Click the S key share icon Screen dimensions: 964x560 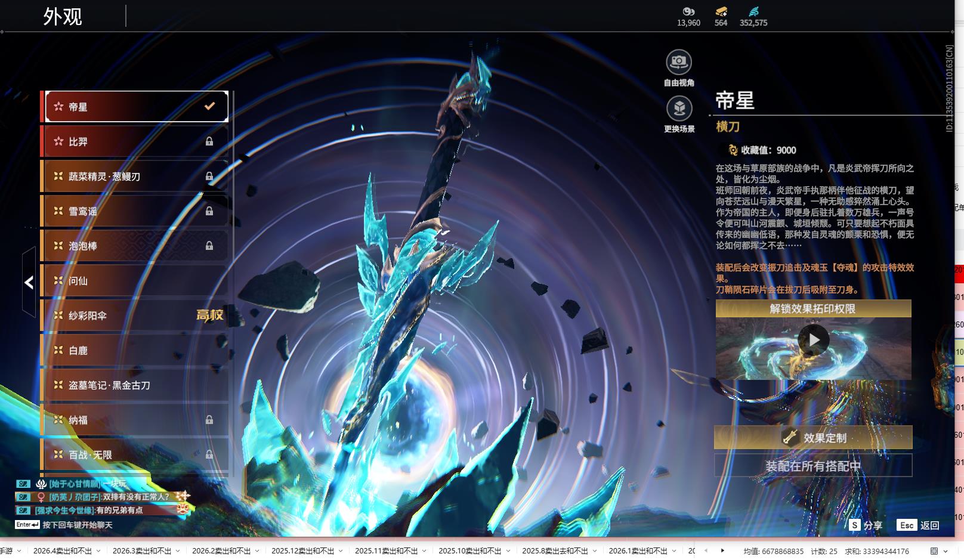click(x=854, y=525)
